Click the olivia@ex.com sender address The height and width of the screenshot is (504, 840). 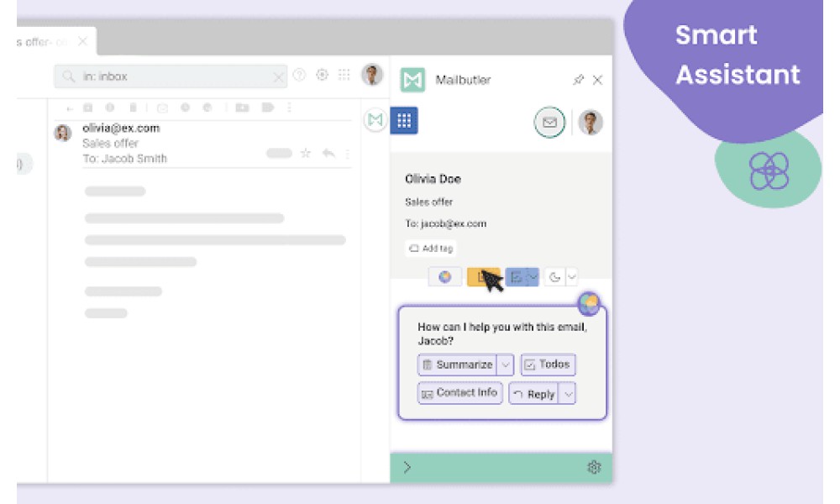coord(121,128)
